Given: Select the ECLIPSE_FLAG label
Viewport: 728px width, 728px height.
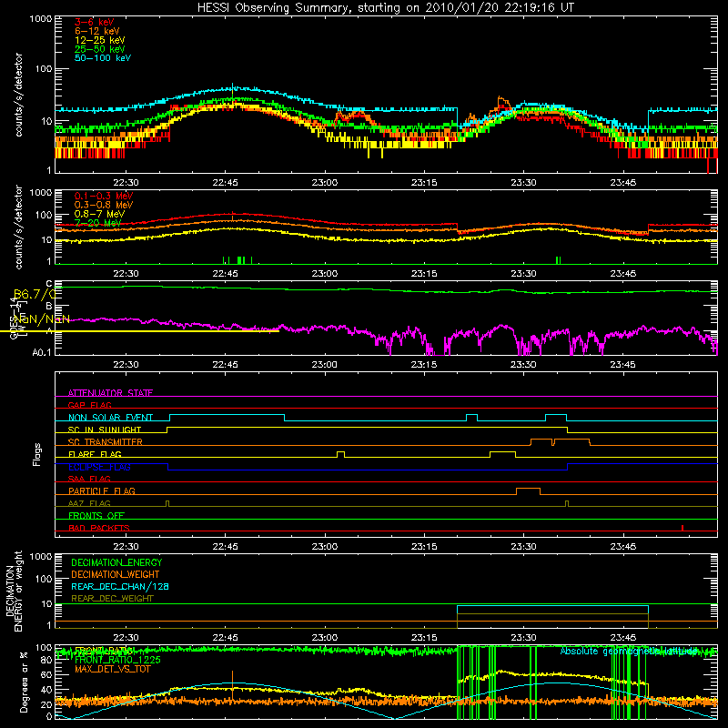Looking at the screenshot, I should [99, 467].
